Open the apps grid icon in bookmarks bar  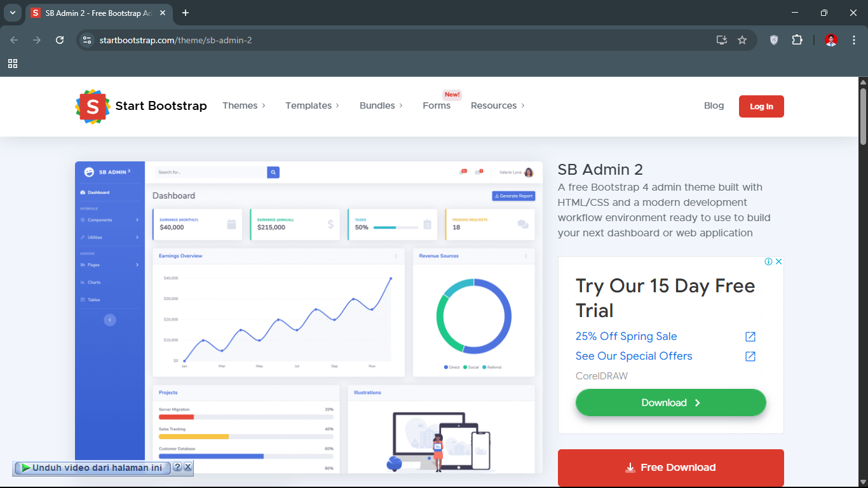click(x=13, y=64)
